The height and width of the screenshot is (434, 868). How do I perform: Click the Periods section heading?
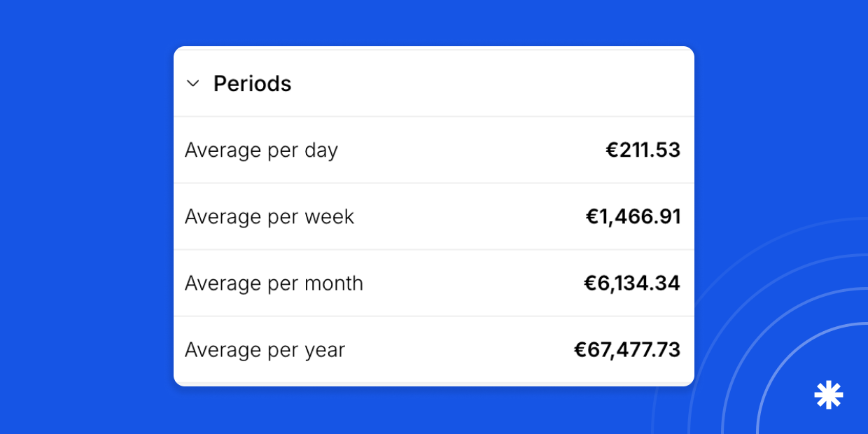(x=252, y=84)
